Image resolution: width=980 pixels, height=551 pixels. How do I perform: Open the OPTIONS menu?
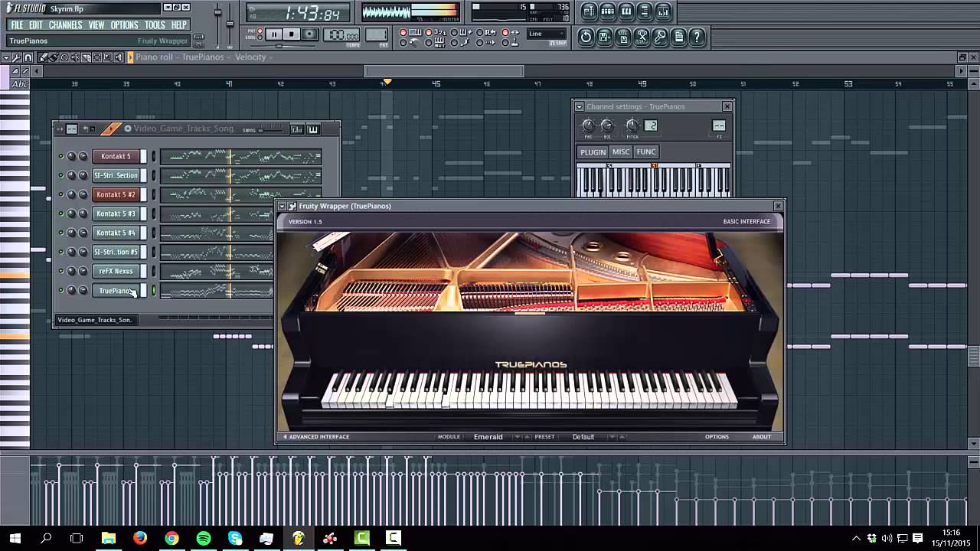point(124,25)
